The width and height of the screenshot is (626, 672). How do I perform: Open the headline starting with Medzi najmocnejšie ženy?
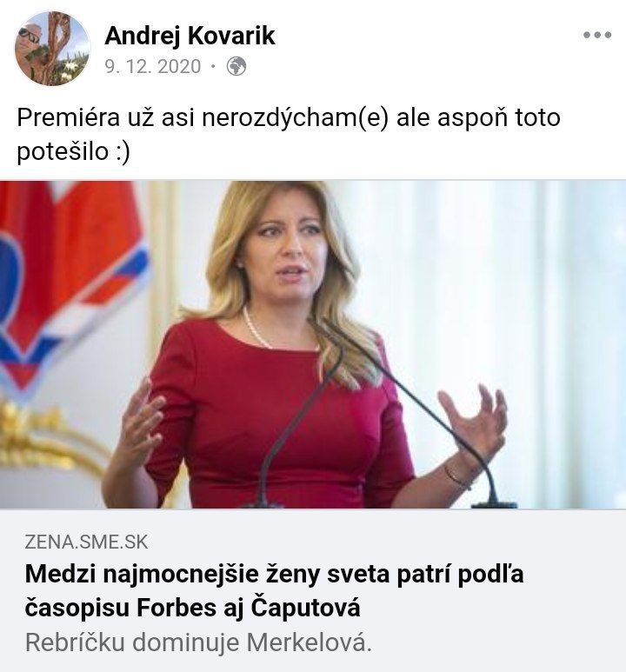point(275,590)
